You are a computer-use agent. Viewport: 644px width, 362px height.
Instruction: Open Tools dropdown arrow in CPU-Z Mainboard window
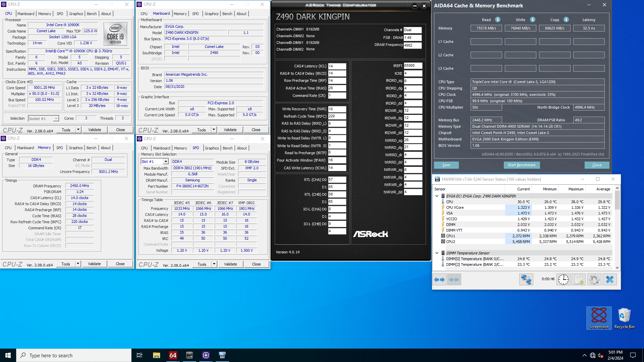tap(214, 130)
